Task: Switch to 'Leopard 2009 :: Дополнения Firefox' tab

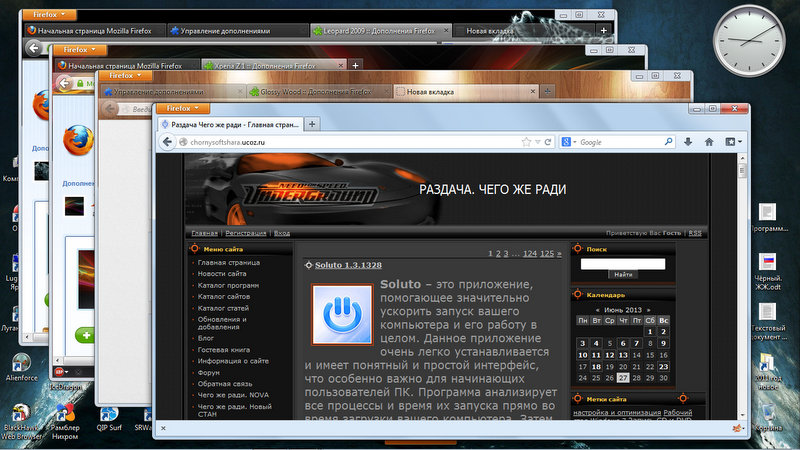Action: tap(379, 31)
